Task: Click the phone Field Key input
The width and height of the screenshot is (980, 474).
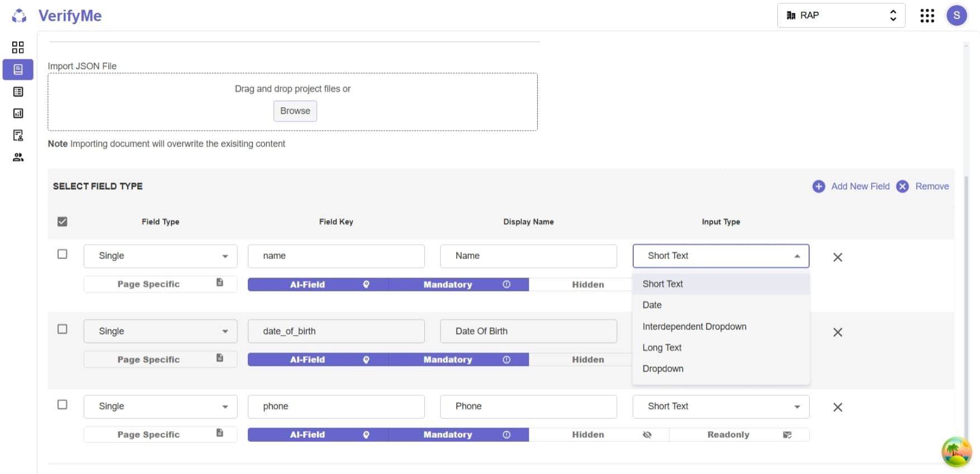Action: (x=336, y=406)
